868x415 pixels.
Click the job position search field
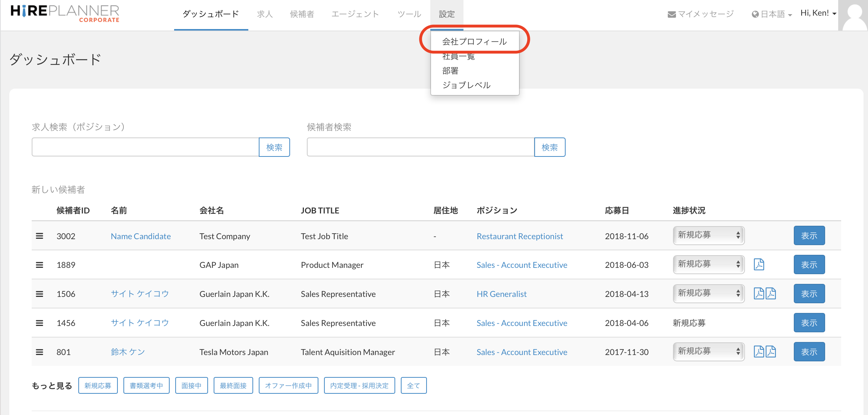145,147
